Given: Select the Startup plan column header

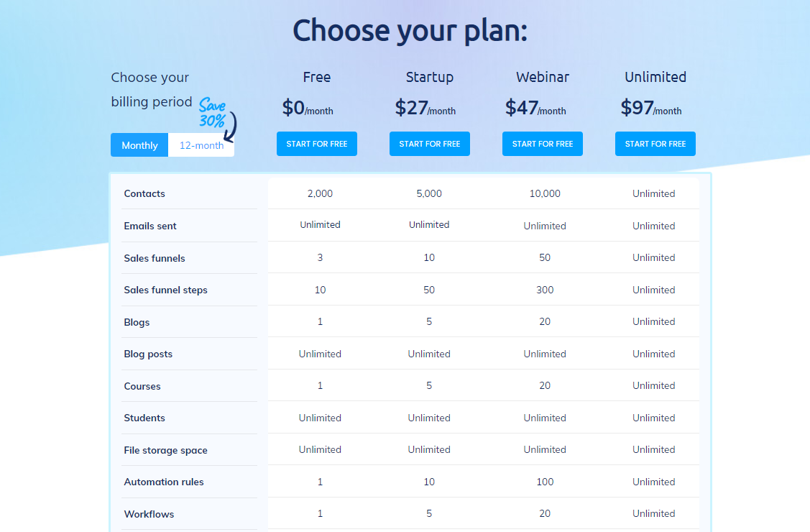Looking at the screenshot, I should pos(429,77).
